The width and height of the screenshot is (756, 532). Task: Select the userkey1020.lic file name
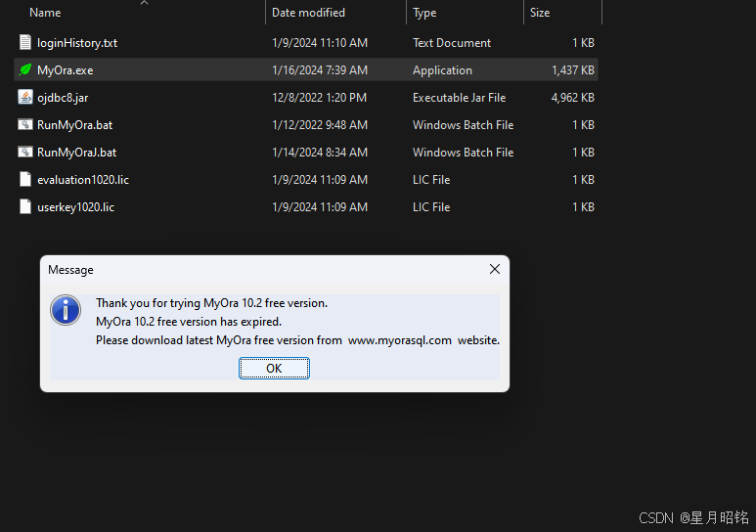click(x=75, y=207)
